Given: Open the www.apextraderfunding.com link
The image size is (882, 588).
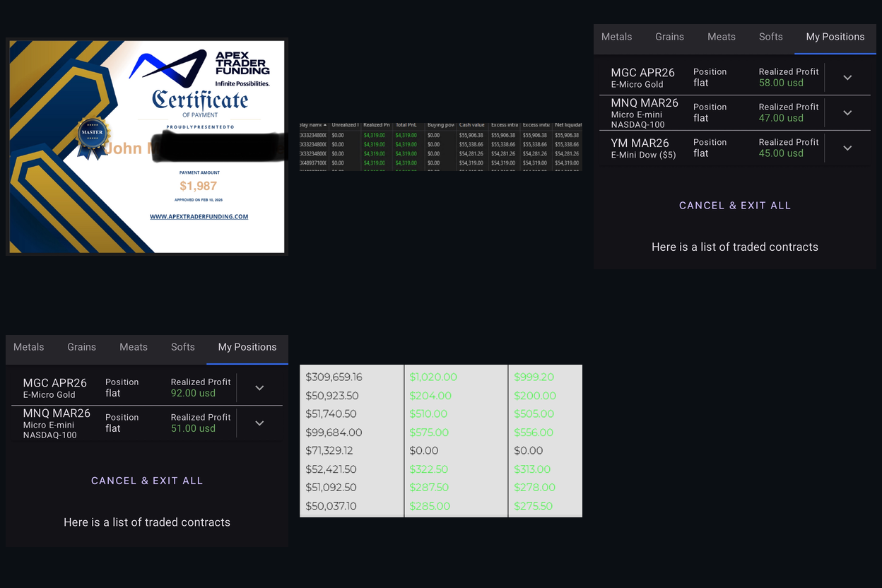Looking at the screenshot, I should point(199,216).
